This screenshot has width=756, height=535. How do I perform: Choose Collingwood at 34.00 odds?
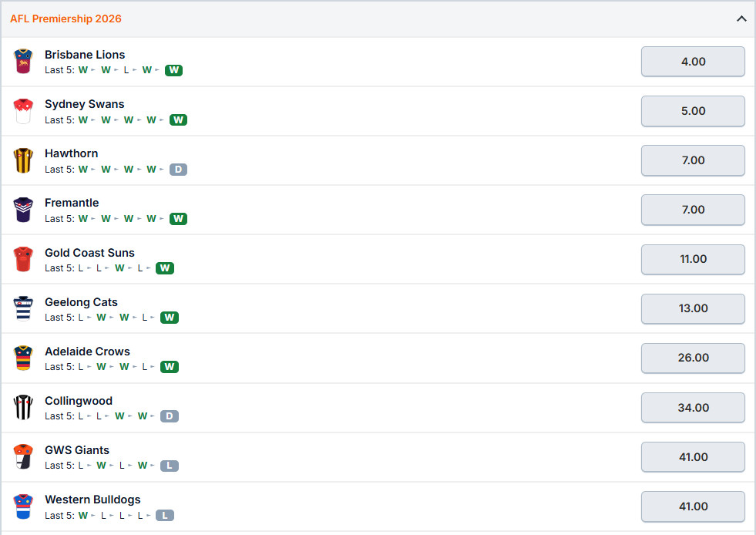tap(693, 407)
